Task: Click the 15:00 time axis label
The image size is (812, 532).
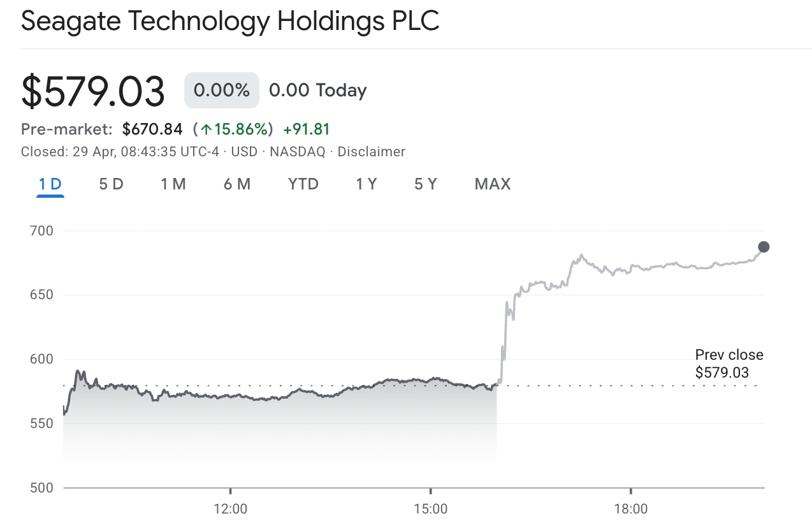Action: 430,509
